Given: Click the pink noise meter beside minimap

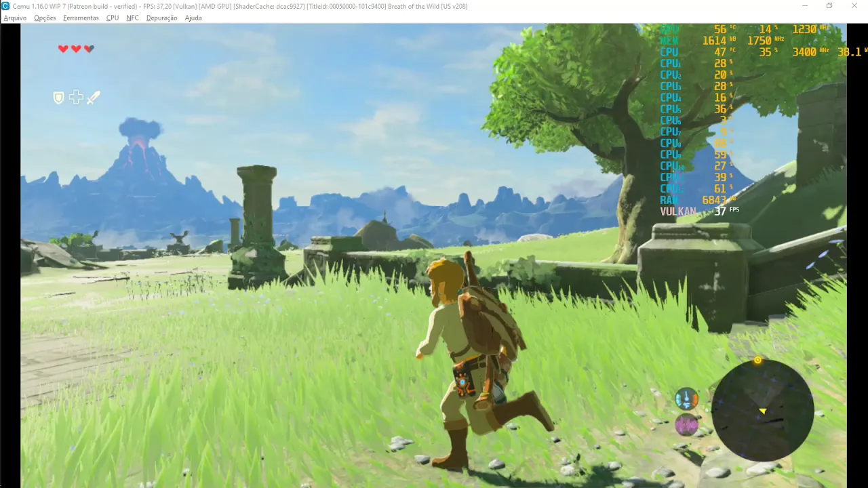Looking at the screenshot, I should pos(687,425).
